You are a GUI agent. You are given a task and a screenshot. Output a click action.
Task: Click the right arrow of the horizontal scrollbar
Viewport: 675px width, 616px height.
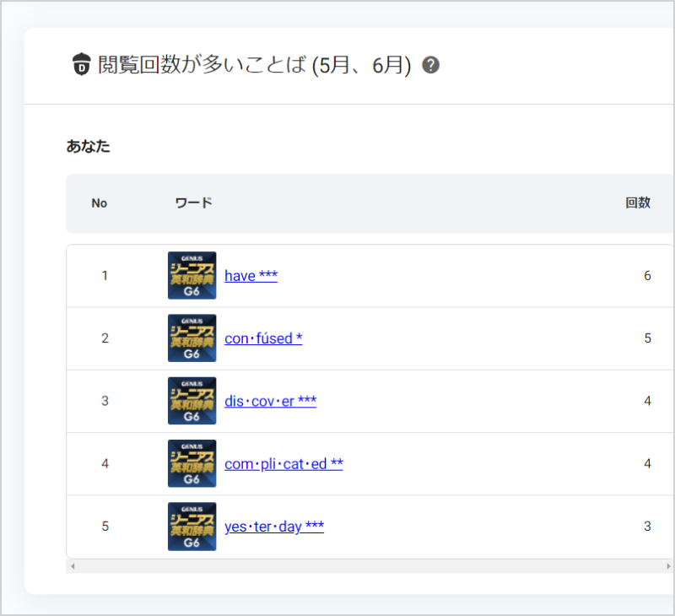[668, 566]
